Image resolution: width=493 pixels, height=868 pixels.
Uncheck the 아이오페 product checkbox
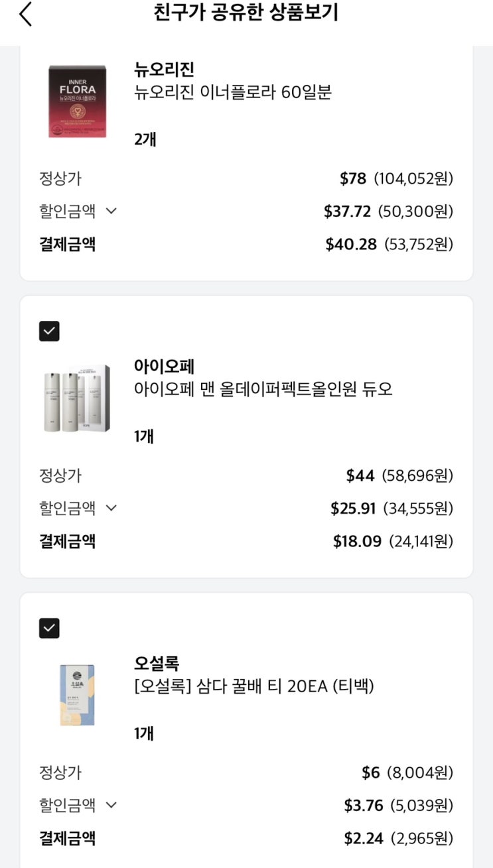(49, 331)
